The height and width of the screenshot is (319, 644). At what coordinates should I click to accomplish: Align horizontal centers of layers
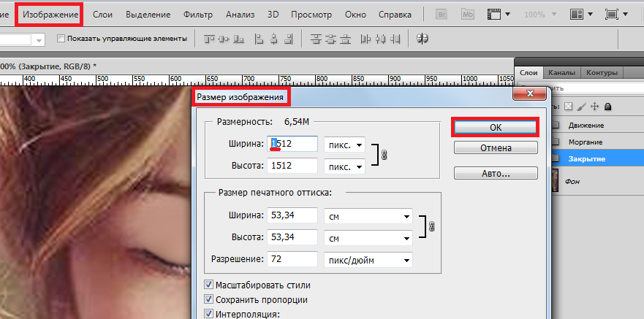[274, 39]
